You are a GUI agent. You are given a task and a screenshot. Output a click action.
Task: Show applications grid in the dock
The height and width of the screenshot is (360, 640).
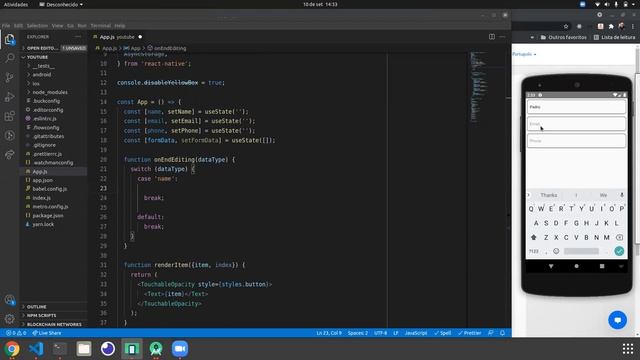pos(628,349)
